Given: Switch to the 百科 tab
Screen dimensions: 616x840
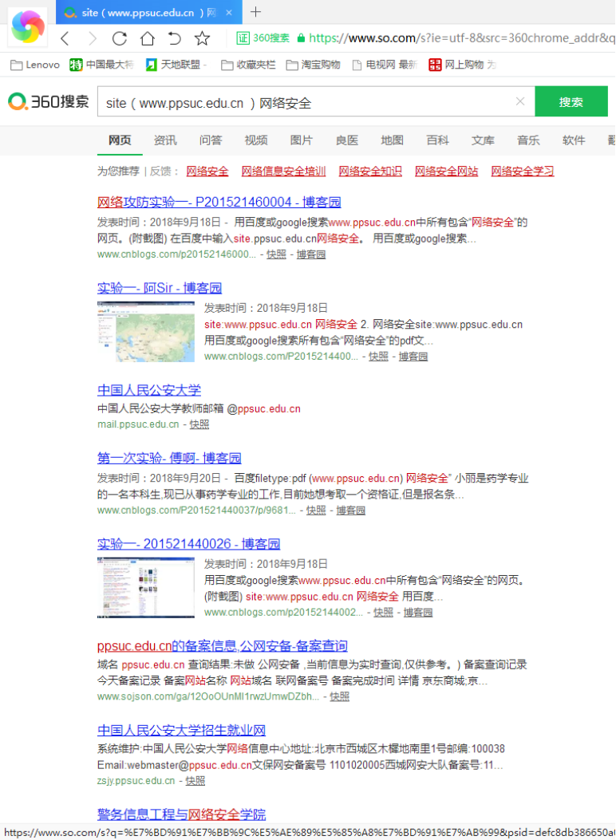Looking at the screenshot, I should click(x=437, y=140).
